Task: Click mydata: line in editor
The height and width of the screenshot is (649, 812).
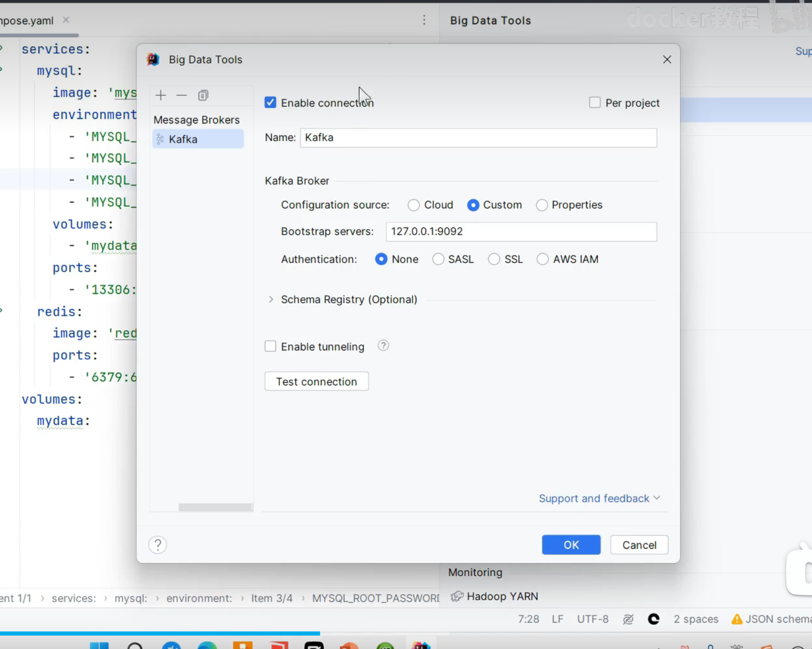Action: pos(64,421)
